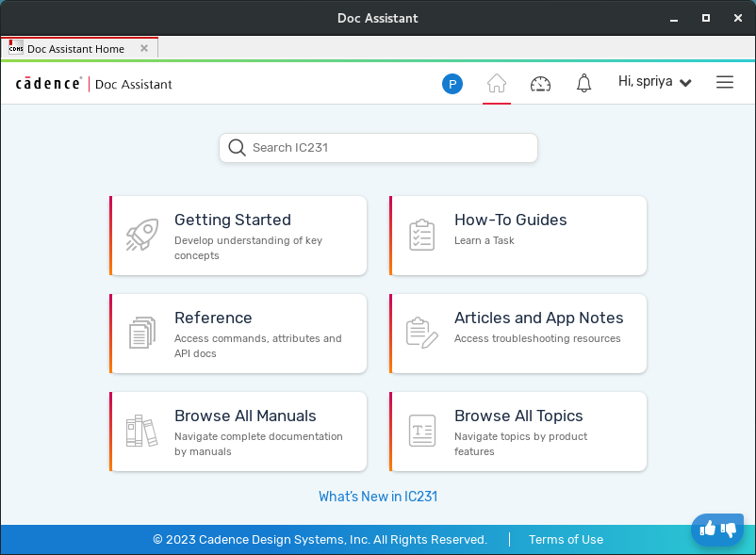Screen dimensions: 756x555
Task: Open the Reference card
Action: (238, 334)
